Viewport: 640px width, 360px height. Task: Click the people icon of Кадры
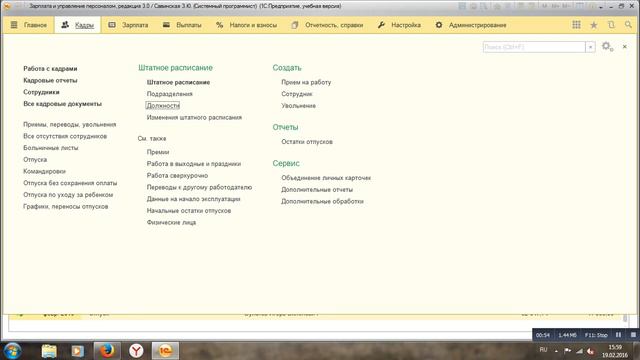65,25
